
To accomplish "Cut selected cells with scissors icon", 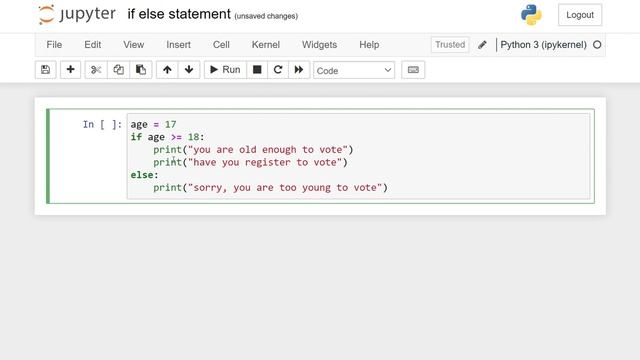I will (x=96, y=70).
